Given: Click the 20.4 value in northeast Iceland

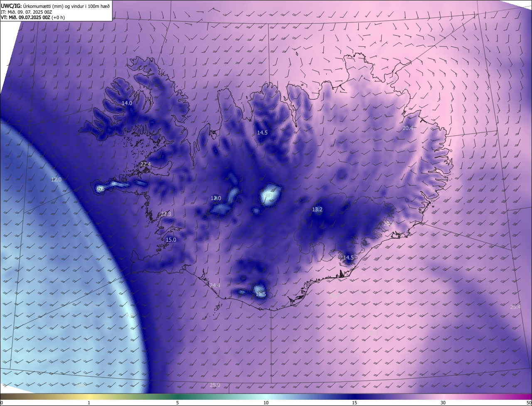Looking at the screenshot, I should tap(408, 128).
